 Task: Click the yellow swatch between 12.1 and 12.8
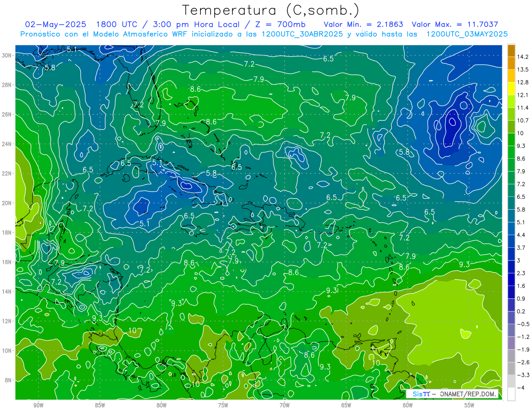(x=511, y=89)
